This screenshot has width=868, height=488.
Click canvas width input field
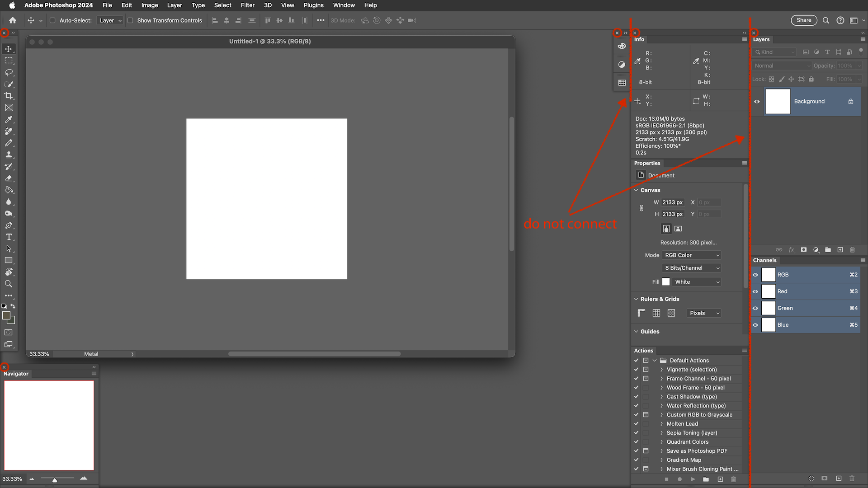673,202
